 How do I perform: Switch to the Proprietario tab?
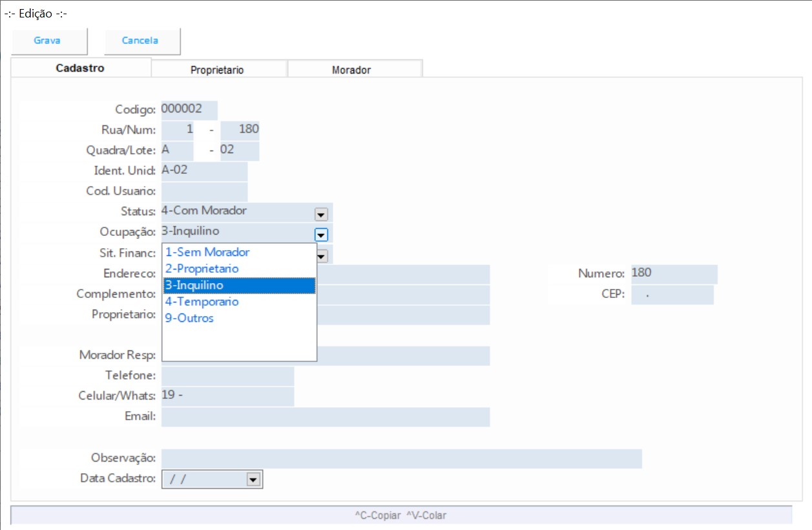pyautogui.click(x=217, y=70)
